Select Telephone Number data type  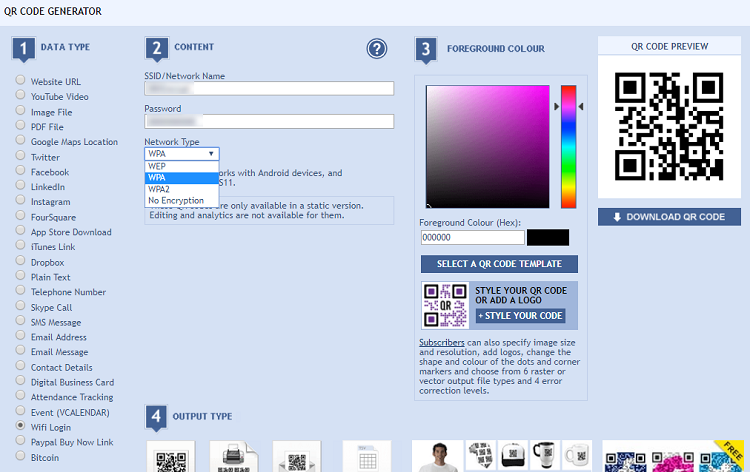(x=20, y=290)
